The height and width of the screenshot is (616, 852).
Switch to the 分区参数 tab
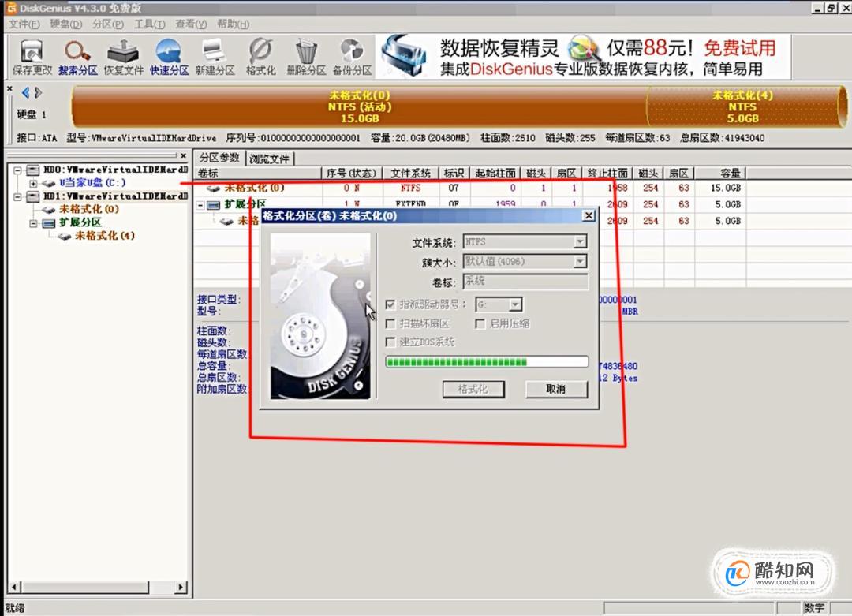pos(219,158)
